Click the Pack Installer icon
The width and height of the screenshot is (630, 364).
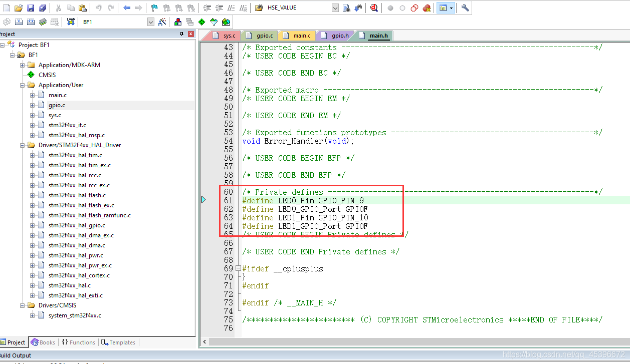(x=226, y=22)
